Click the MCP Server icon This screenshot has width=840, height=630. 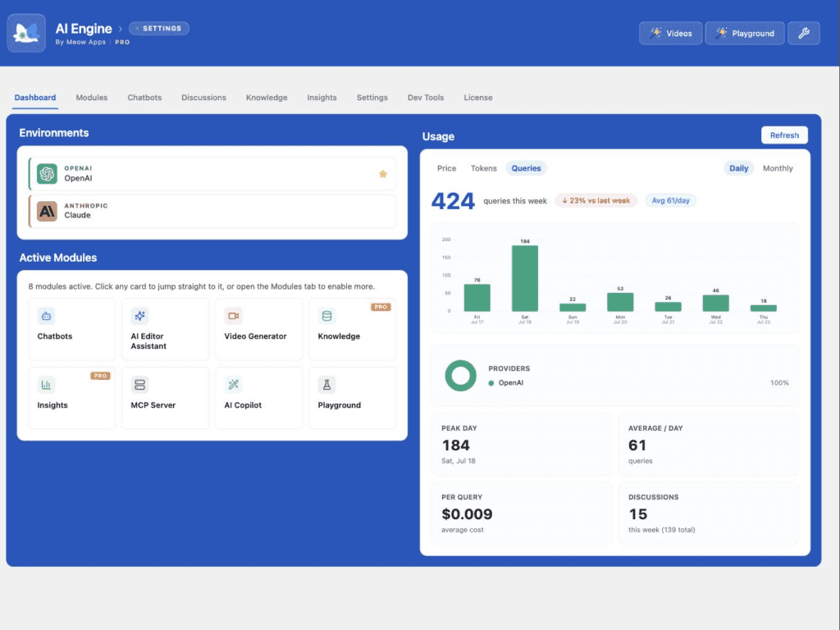pos(139,385)
